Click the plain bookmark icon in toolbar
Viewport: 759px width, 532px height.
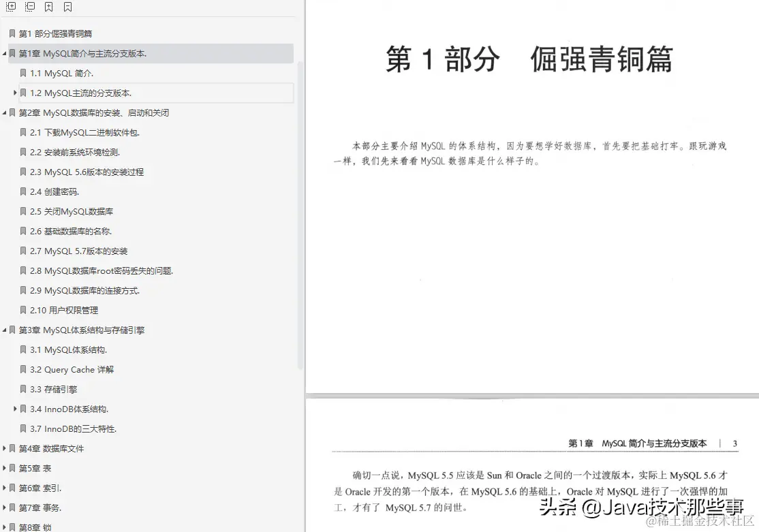(x=67, y=7)
